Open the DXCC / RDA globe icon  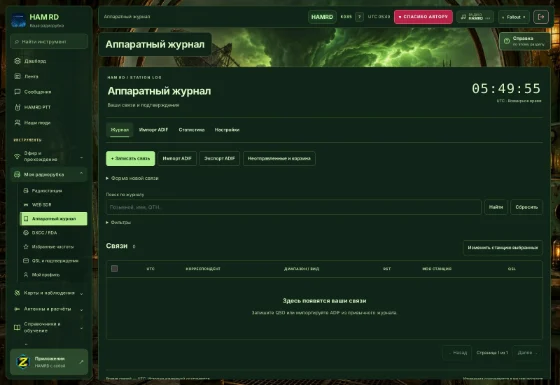26,232
